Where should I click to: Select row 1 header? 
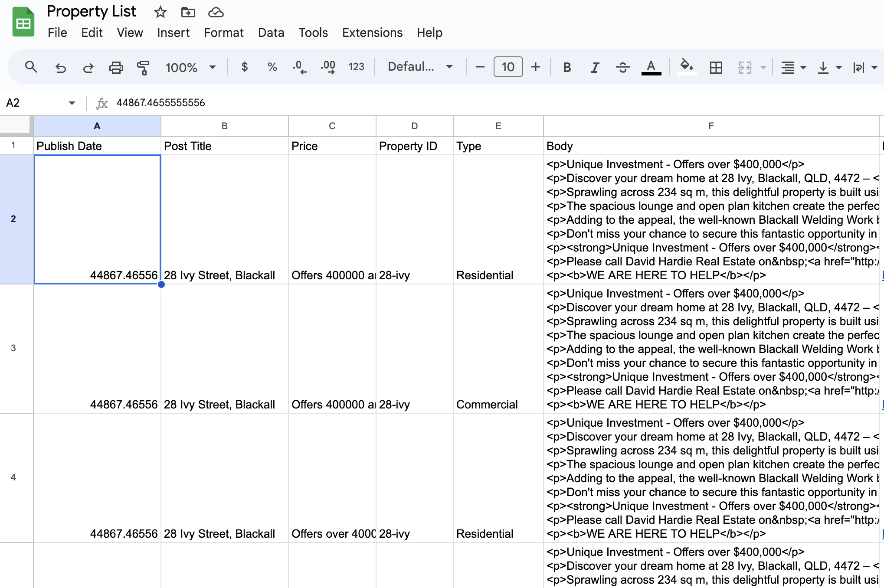[16, 145]
